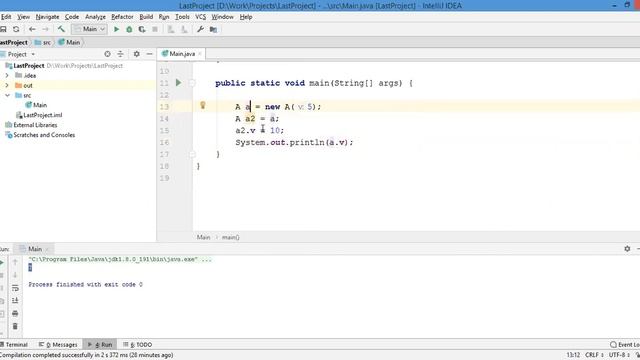Open the View menu
The height and width of the screenshot is (360, 640).
point(23,17)
